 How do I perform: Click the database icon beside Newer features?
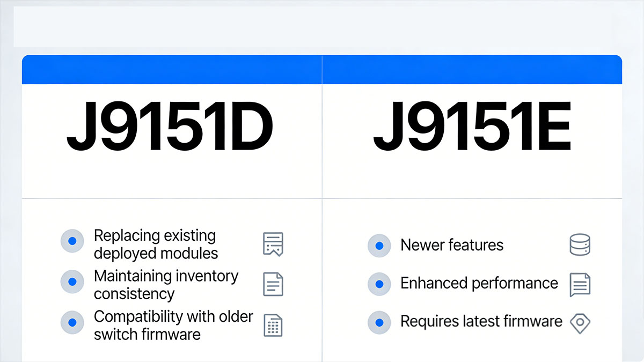coord(580,245)
